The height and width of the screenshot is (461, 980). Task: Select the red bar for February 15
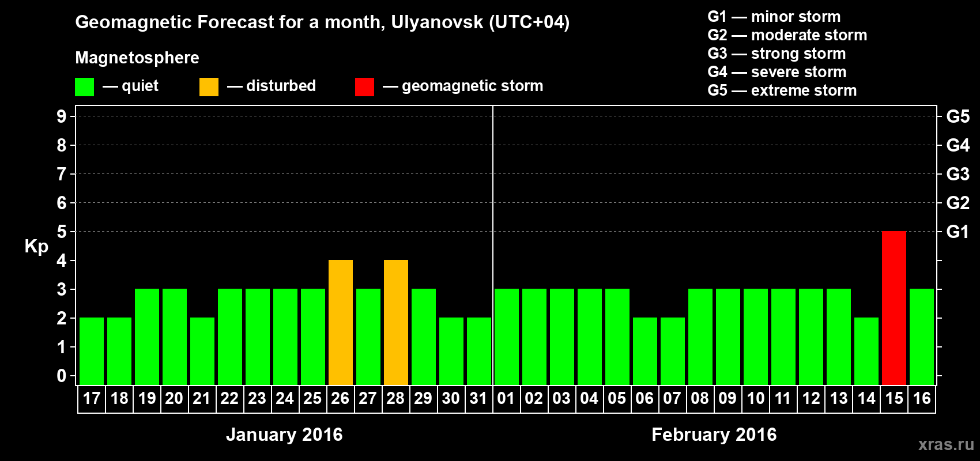point(894,308)
